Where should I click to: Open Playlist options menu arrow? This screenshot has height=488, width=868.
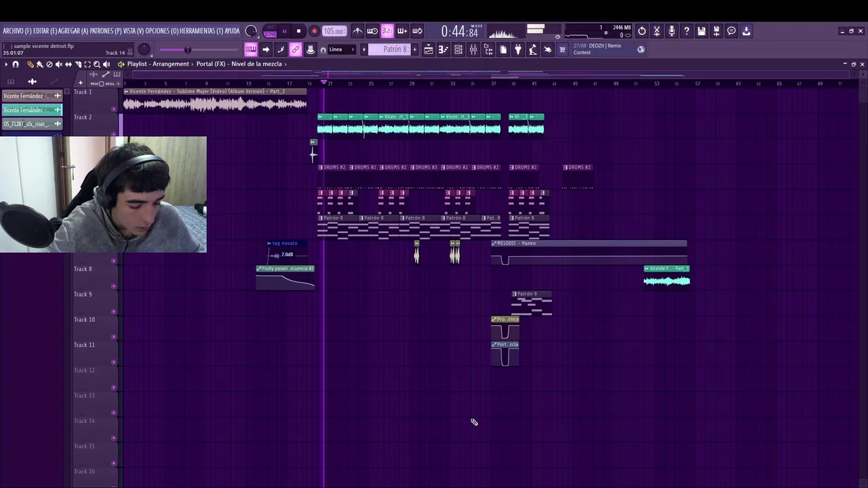pyautogui.click(x=5, y=64)
